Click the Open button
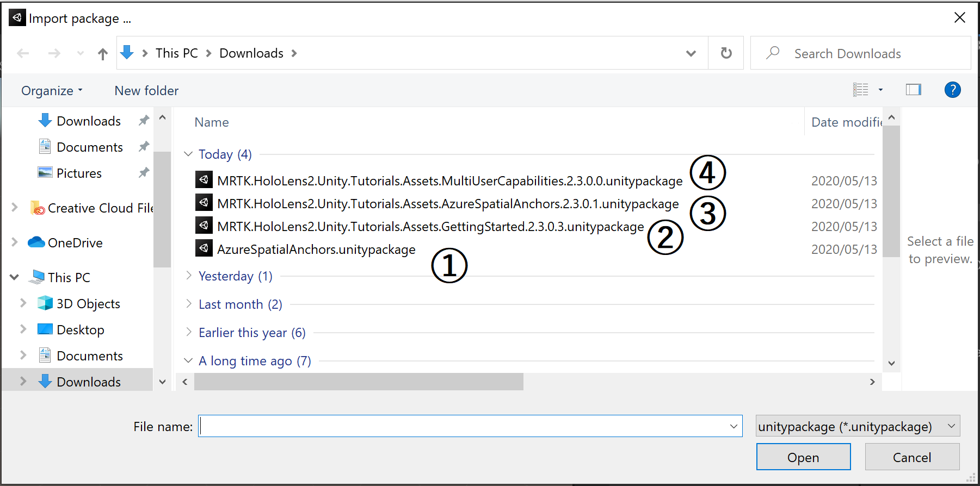Screen dimensions: 980x486 [x=803, y=457]
